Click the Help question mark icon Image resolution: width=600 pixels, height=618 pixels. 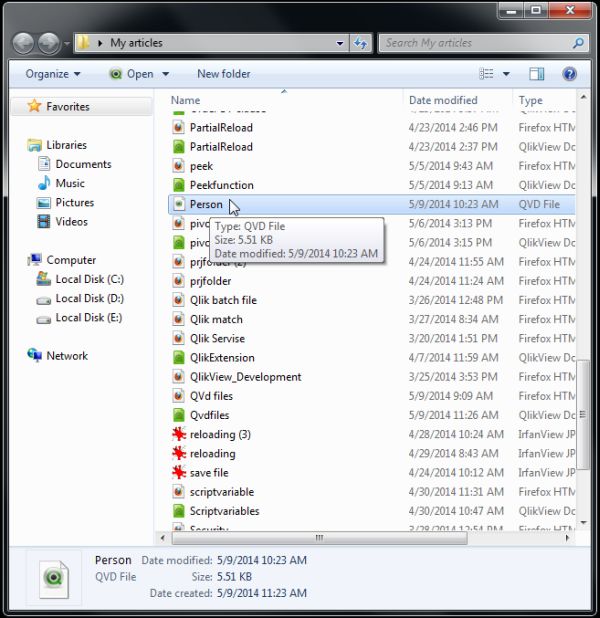tap(569, 74)
